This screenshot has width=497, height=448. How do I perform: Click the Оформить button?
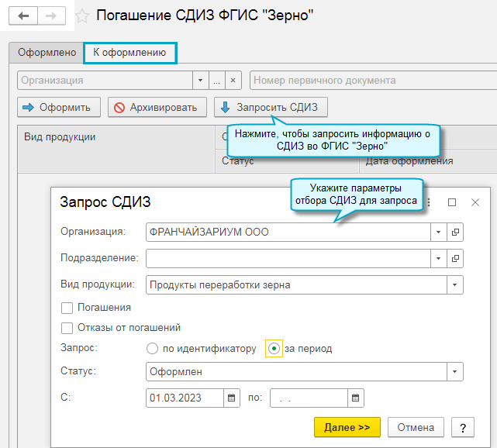[59, 108]
